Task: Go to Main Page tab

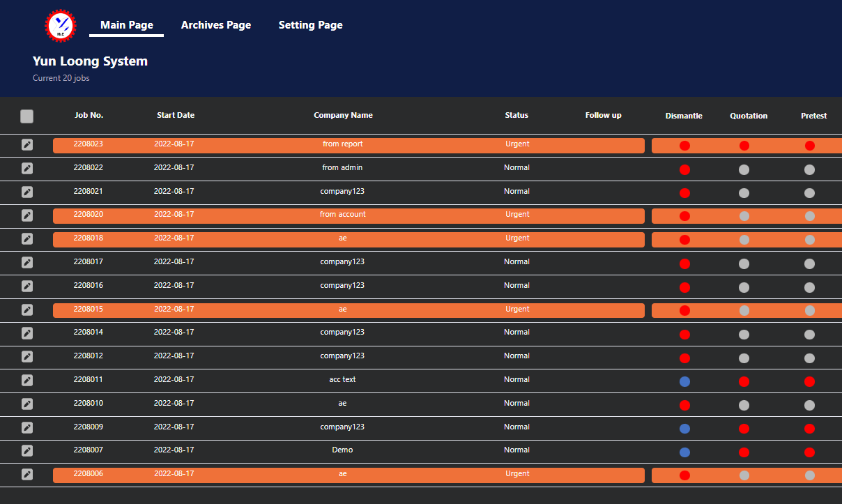Action: point(127,25)
